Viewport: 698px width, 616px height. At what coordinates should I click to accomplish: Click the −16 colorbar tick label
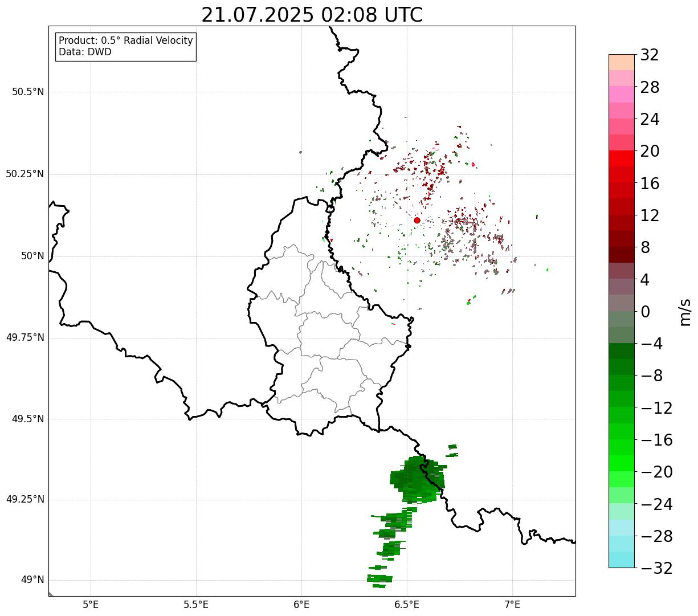[x=656, y=440]
